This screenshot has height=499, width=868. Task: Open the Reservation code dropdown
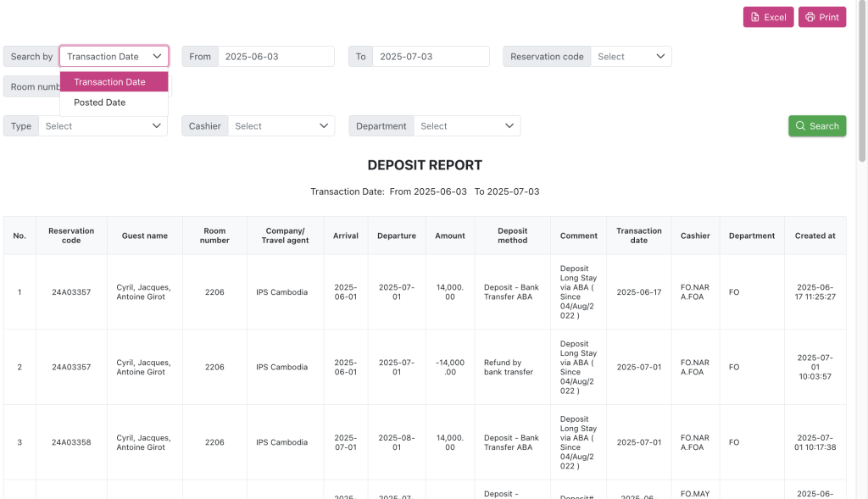(631, 57)
